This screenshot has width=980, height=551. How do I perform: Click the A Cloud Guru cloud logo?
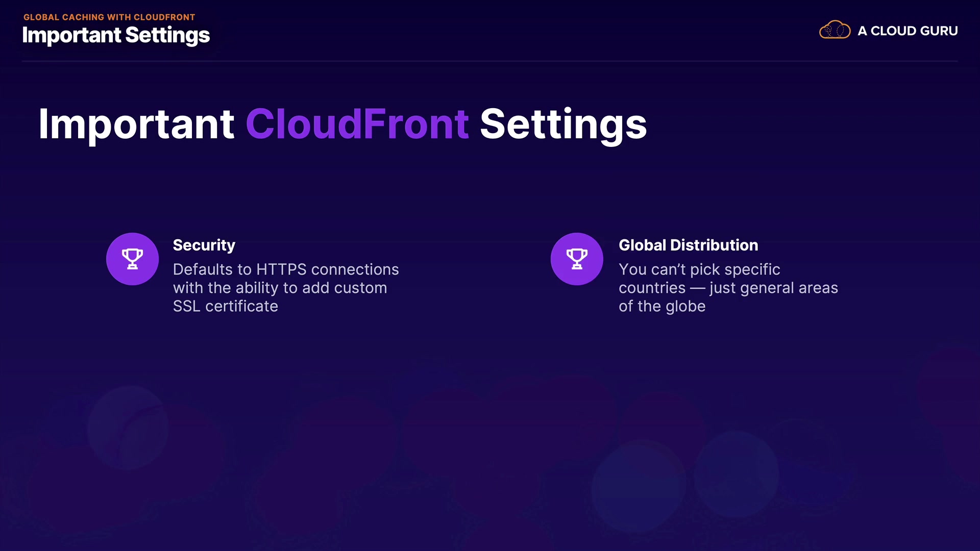[x=835, y=31]
